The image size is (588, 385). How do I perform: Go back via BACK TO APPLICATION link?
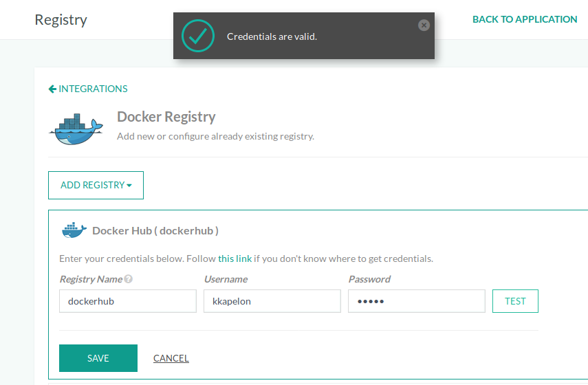pos(525,19)
